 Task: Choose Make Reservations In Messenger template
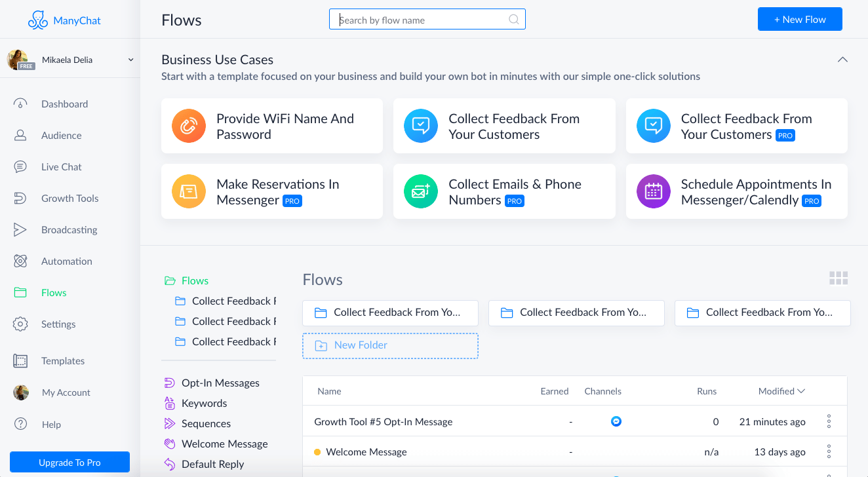(272, 191)
